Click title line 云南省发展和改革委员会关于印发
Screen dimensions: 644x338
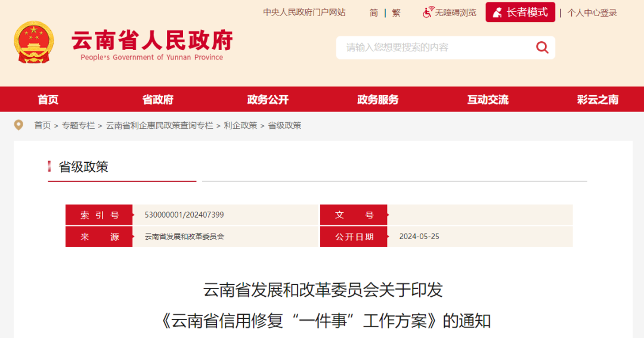(323, 290)
